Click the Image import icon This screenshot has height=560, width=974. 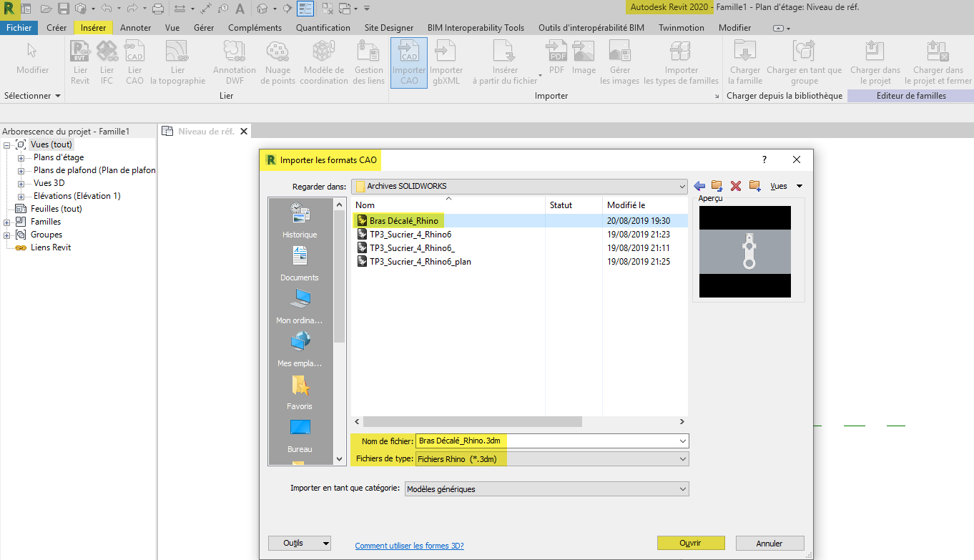(584, 62)
